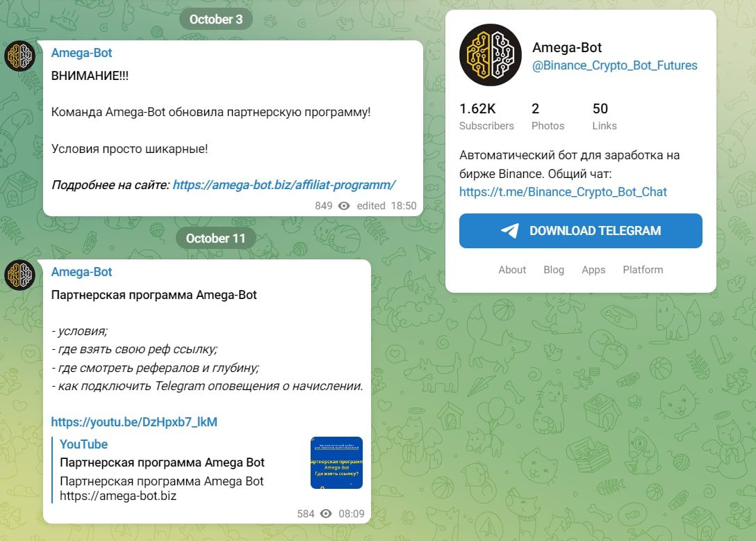
Task: Open the Platform footer link
Action: click(643, 270)
